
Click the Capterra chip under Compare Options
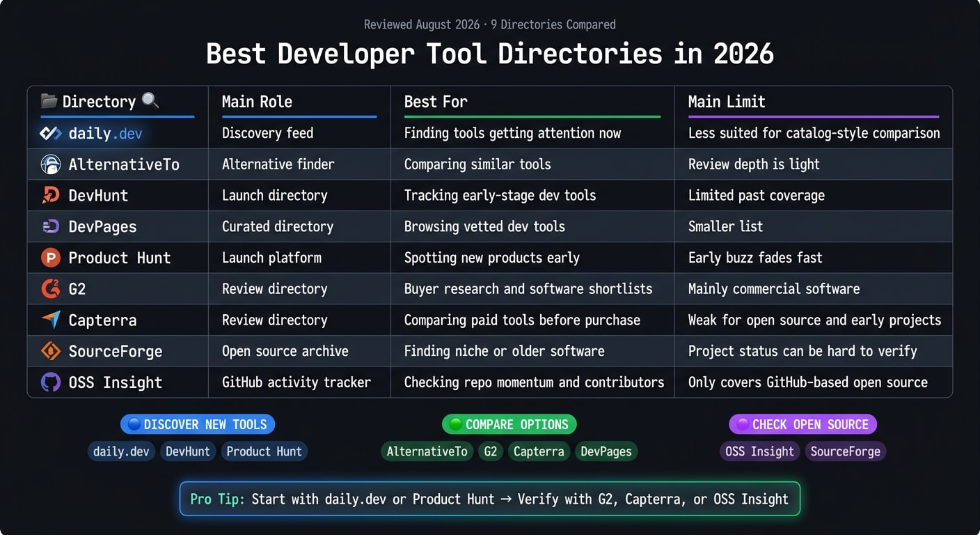point(539,451)
